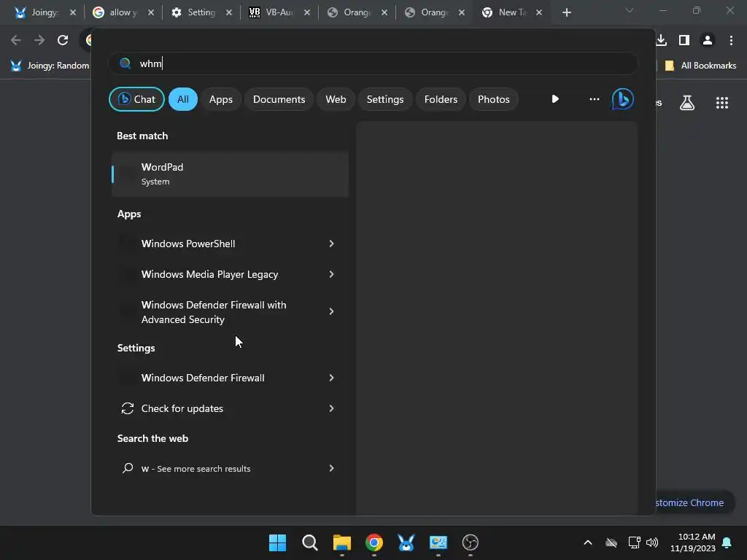Go back in Chrome
The height and width of the screenshot is (560, 747).
point(16,40)
